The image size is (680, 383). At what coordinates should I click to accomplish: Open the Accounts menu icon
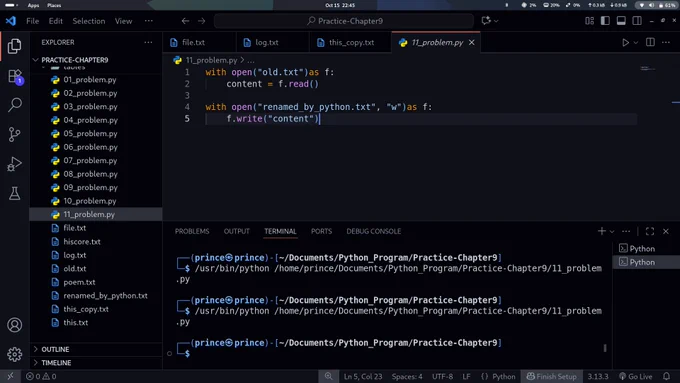coord(14,325)
